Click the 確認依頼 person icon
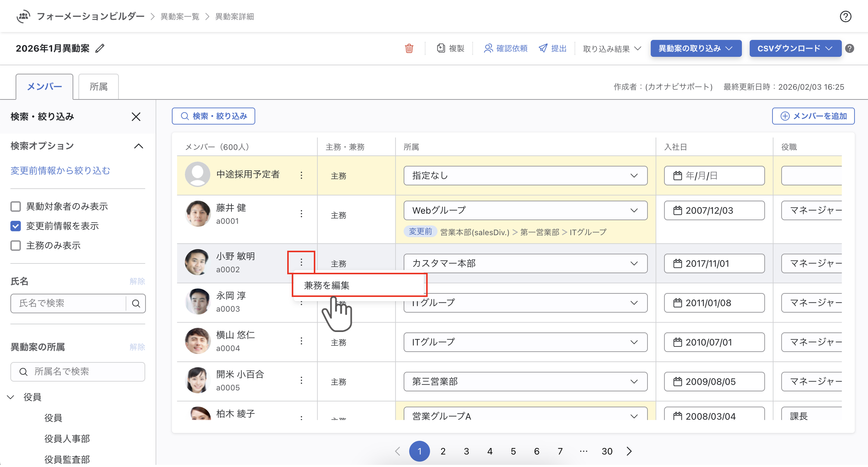This screenshot has height=467, width=868. click(x=488, y=49)
